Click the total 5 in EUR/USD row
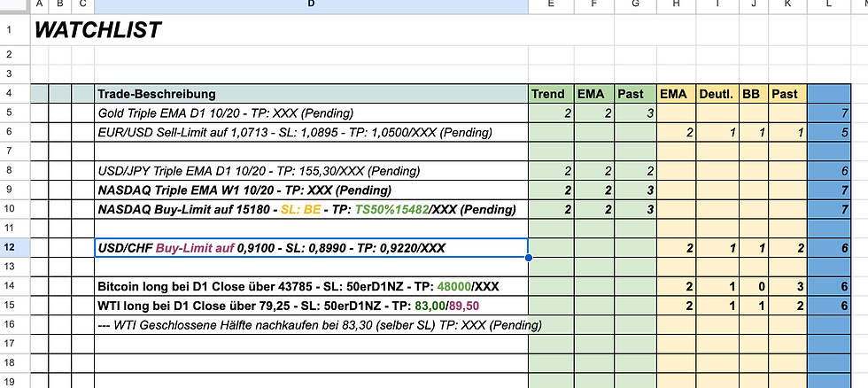 click(829, 132)
